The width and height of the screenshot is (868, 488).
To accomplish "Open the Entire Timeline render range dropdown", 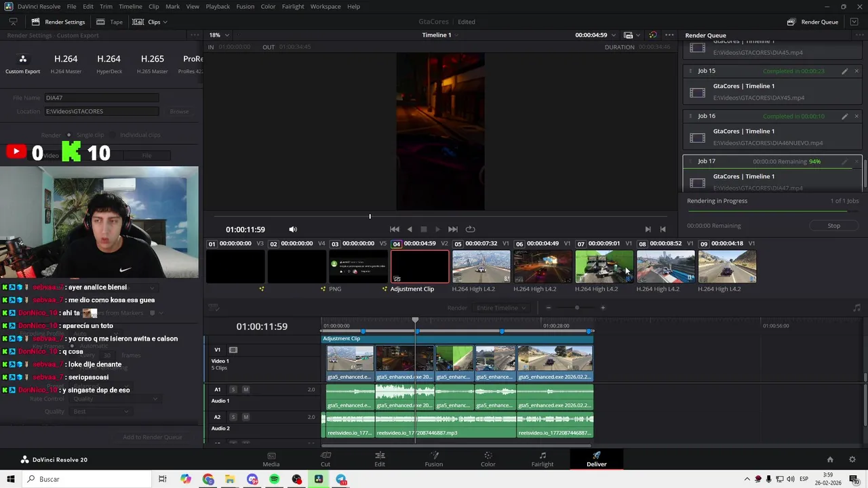I will (x=501, y=308).
